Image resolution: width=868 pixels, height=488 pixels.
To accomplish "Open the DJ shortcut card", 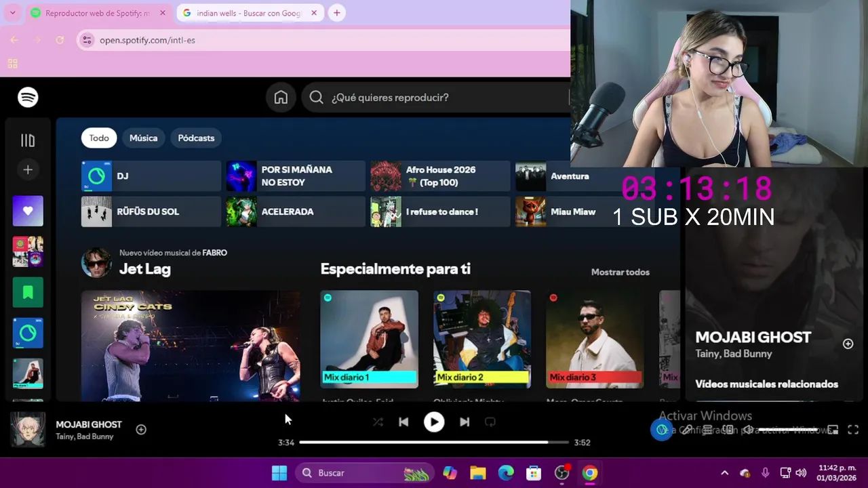I will (x=151, y=176).
